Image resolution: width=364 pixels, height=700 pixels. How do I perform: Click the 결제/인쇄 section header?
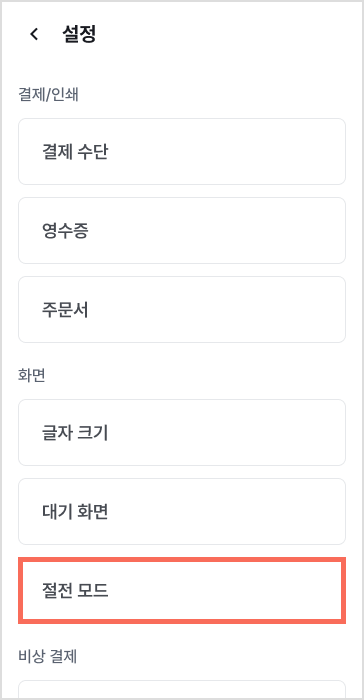[48, 95]
